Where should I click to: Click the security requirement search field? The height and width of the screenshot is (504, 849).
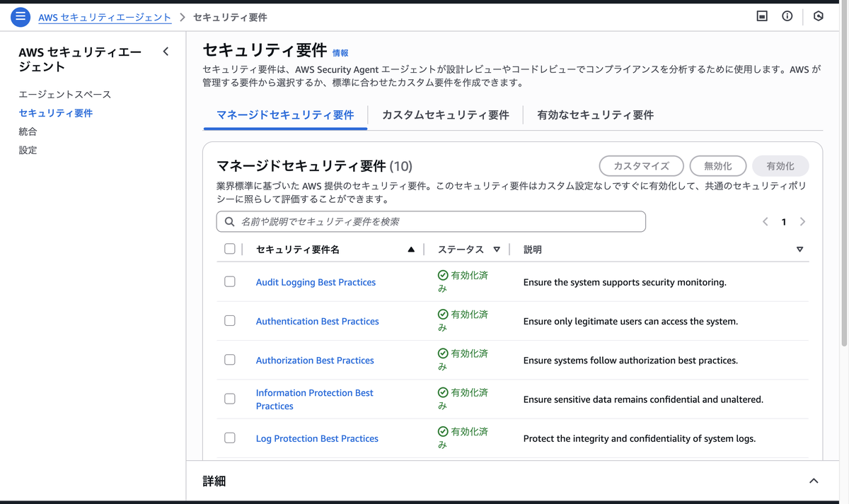[x=431, y=221]
